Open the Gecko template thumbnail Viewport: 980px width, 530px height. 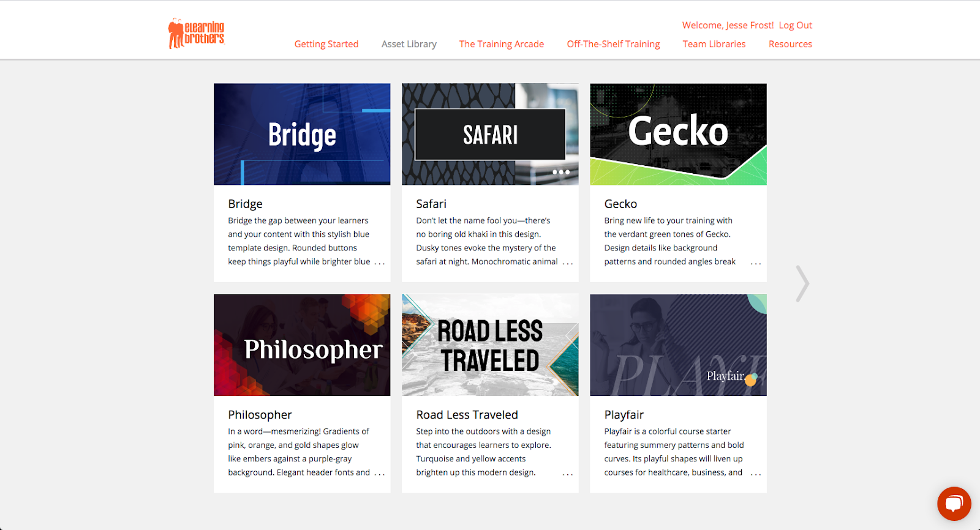678,134
